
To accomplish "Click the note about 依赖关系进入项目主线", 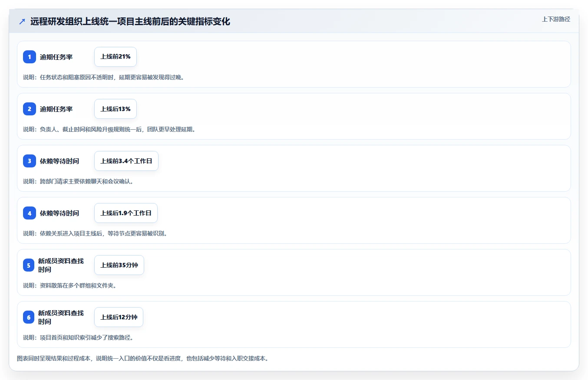I will pos(95,233).
